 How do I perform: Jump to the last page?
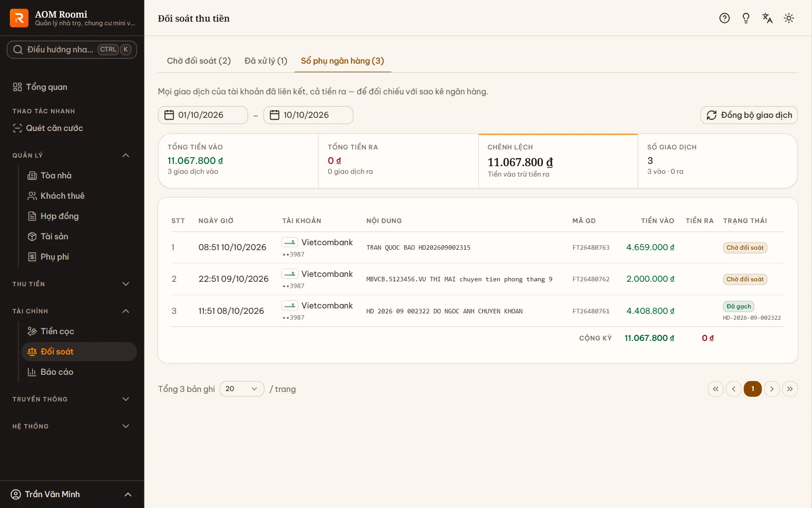[x=790, y=389]
